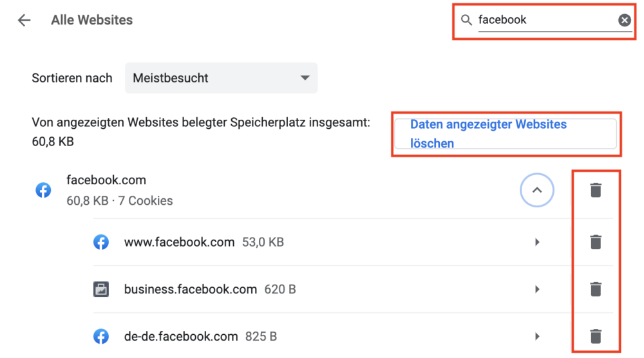Delete all facebook.com site data
The width and height of the screenshot is (644, 358).
(x=596, y=190)
